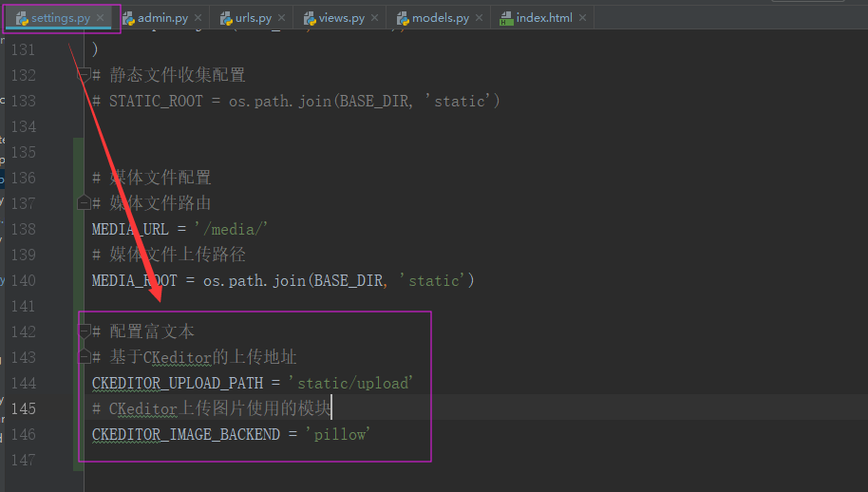This screenshot has width=868, height=492.
Task: Collapse the comment fold at line 132
Action: (84, 74)
